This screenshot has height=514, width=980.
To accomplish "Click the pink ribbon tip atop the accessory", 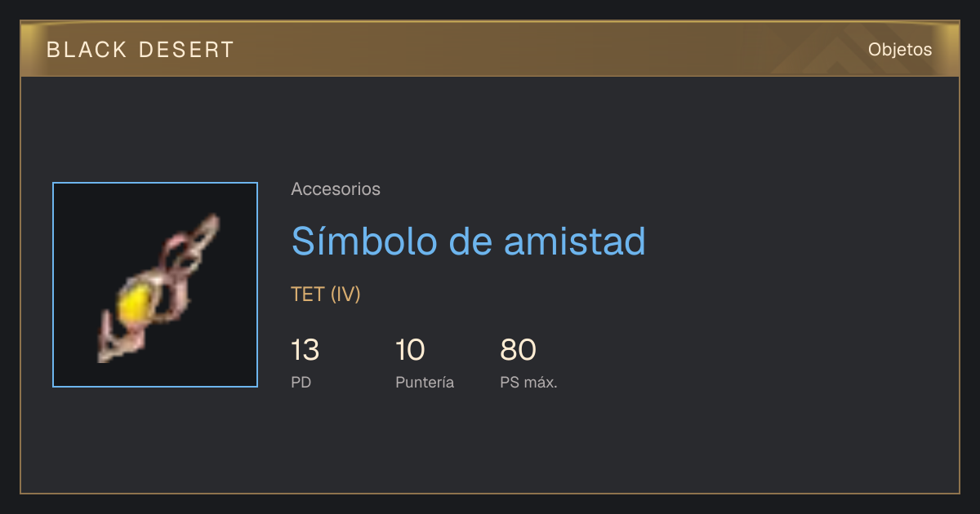I will 209,226.
